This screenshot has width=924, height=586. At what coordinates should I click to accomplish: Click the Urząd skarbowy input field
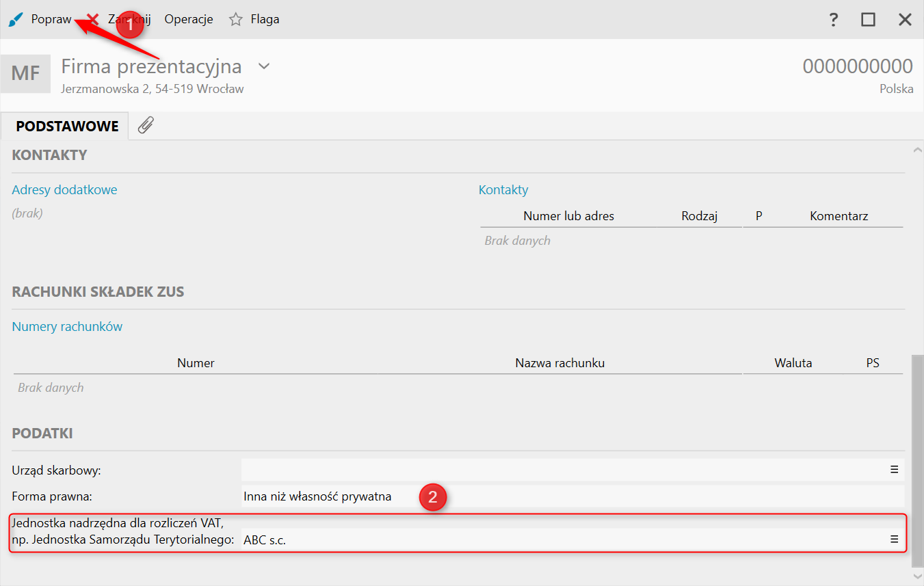[561, 470]
